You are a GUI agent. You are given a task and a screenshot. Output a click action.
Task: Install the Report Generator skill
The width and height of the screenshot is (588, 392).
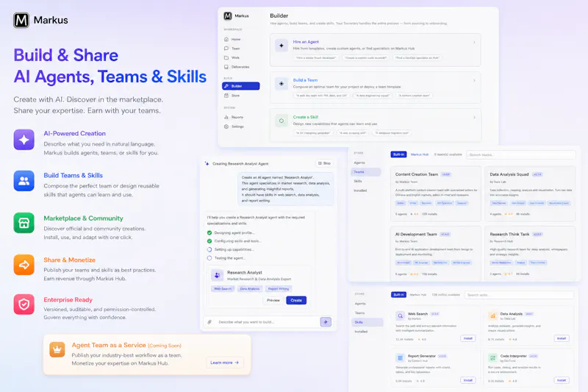click(468, 380)
